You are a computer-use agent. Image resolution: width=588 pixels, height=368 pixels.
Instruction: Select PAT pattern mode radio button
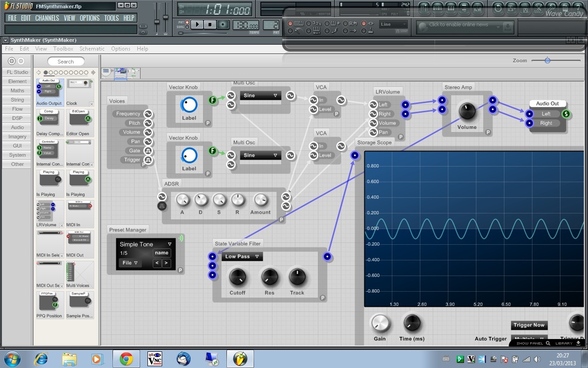click(x=187, y=22)
